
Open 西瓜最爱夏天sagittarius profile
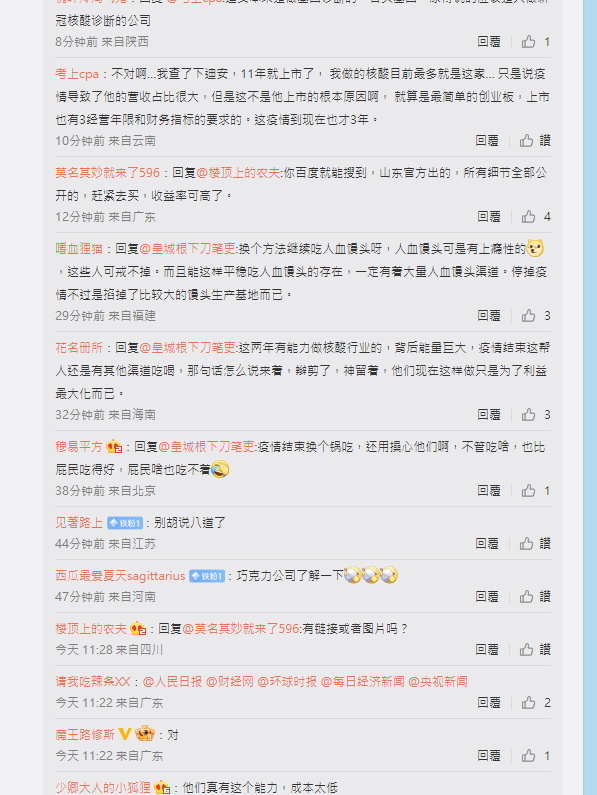pyautogui.click(x=120, y=576)
